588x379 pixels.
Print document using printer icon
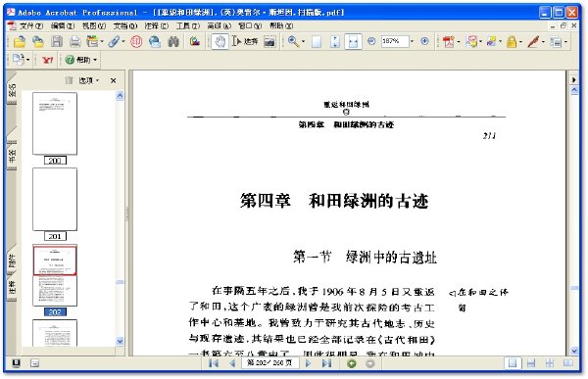pos(75,41)
